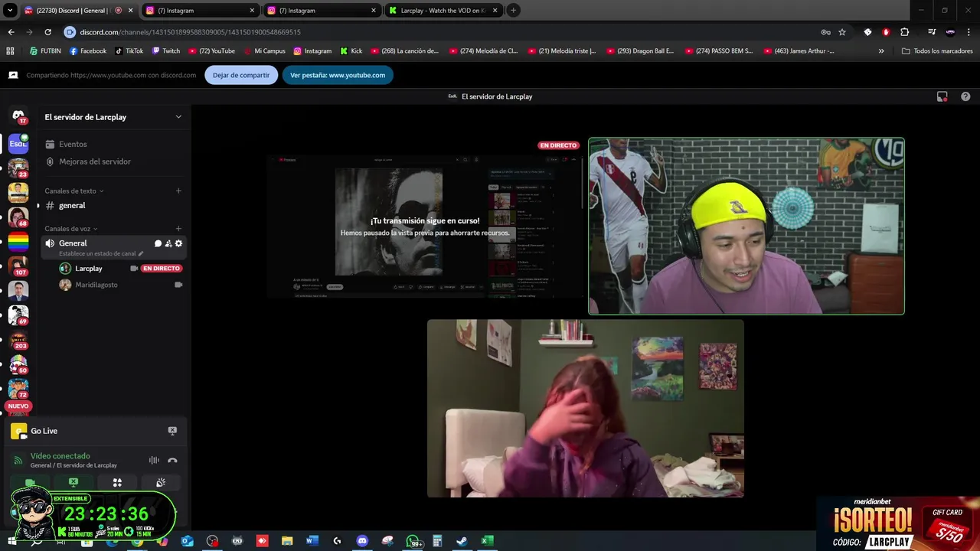Image resolution: width=980 pixels, height=551 pixels.
Task: Collapse Canales de voz category
Action: pos(71,228)
